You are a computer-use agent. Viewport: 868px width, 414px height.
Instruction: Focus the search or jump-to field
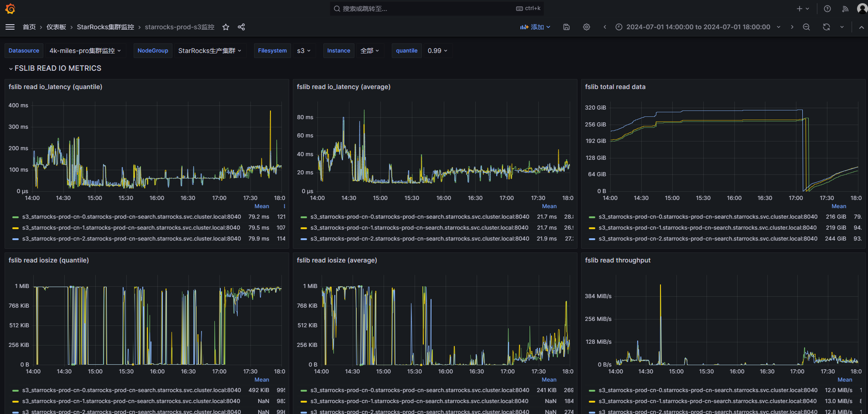click(x=437, y=9)
